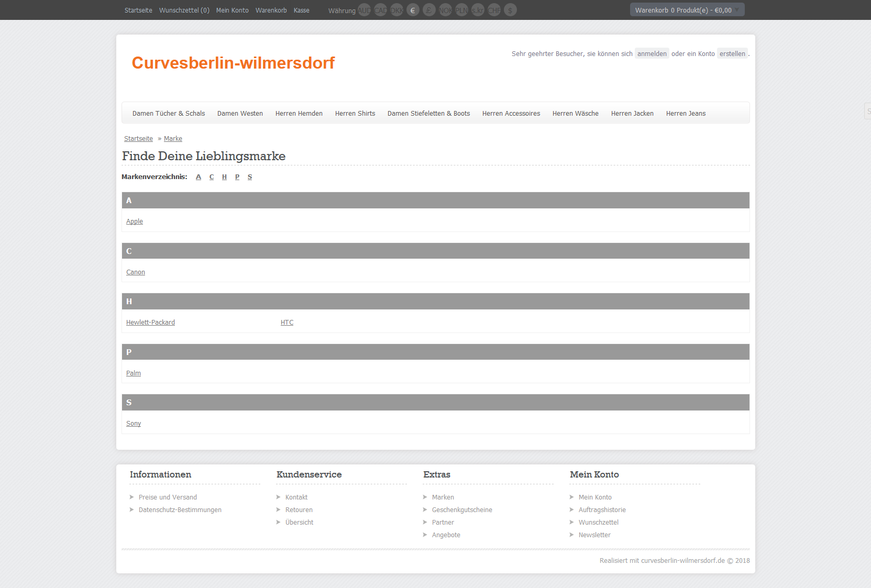Viewport: 871px width, 588px height.
Task: Click the anmelden login button
Action: (x=652, y=53)
